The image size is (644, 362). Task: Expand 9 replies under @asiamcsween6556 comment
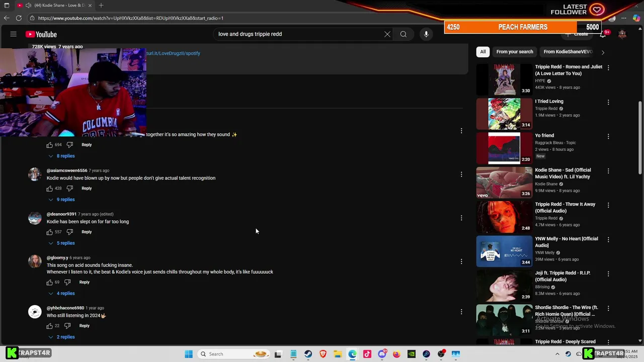coord(61,200)
